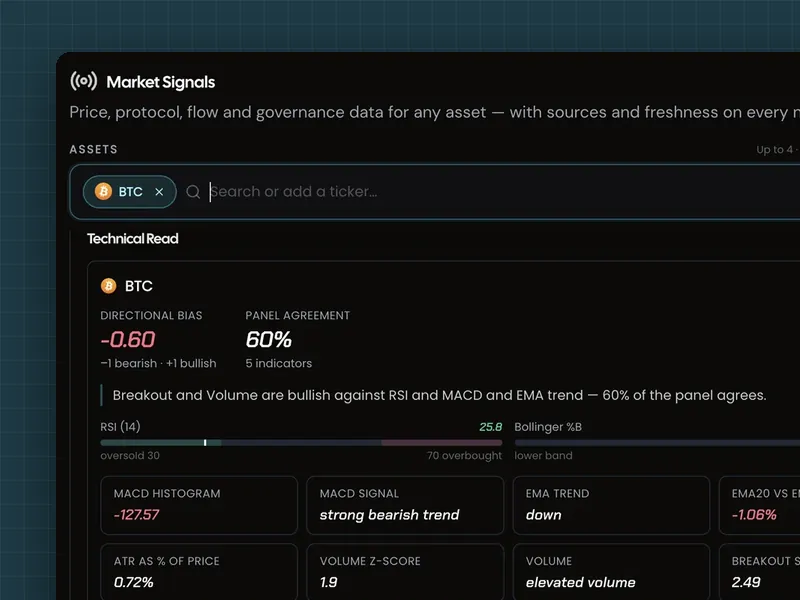Click the Price, protocol, flow description text

435,112
